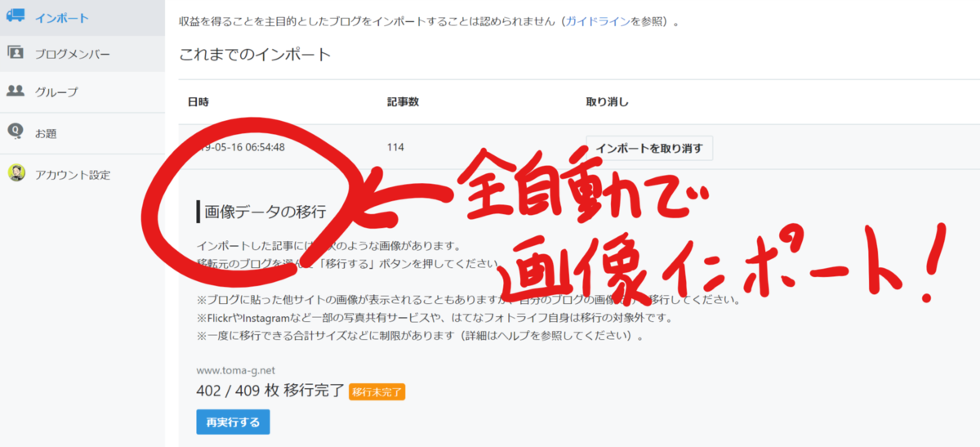Open アカウント設定 in the sidebar
980x447 pixels.
82,174
